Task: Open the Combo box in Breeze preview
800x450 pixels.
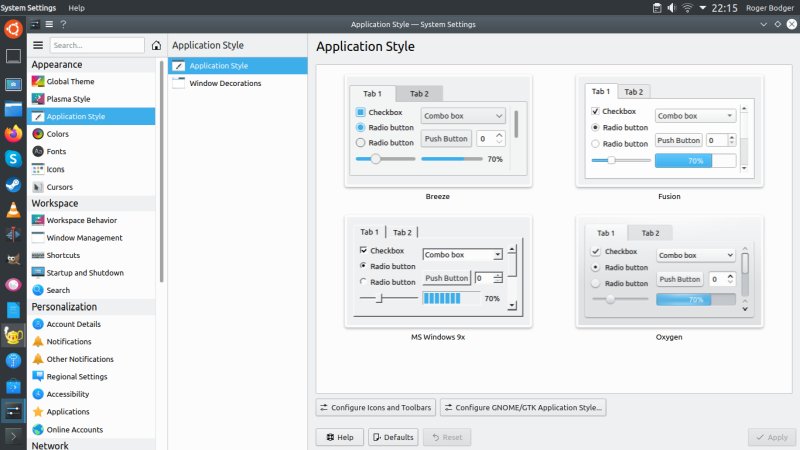Action: (x=463, y=116)
